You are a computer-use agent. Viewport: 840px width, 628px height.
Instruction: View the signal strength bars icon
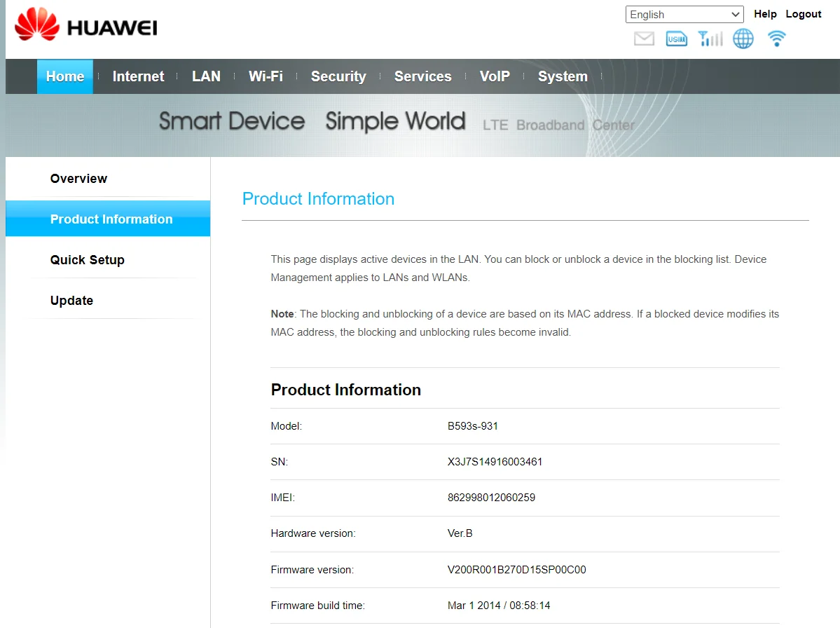(710, 39)
